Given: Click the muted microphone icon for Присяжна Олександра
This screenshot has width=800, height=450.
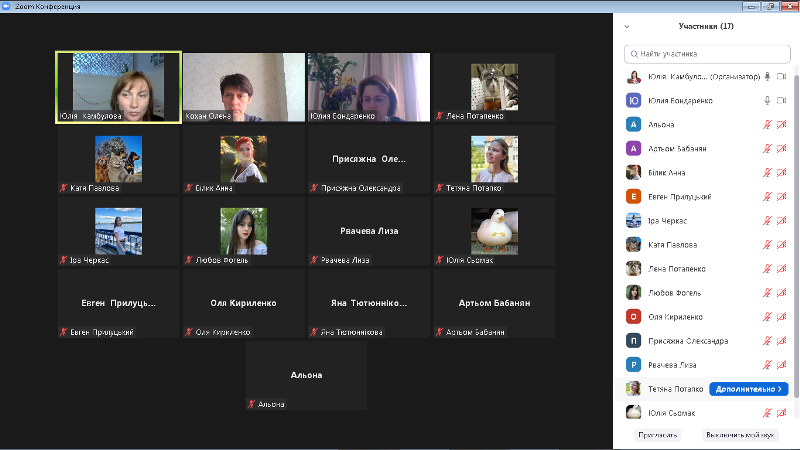Looking at the screenshot, I should click(x=767, y=340).
